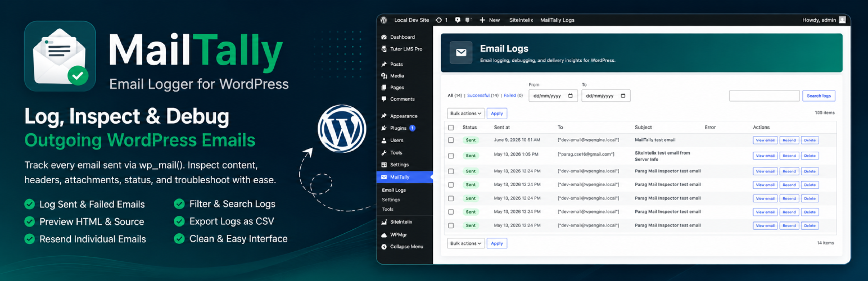Select the Email Logs submenu item
This screenshot has width=868, height=281.
[x=394, y=190]
